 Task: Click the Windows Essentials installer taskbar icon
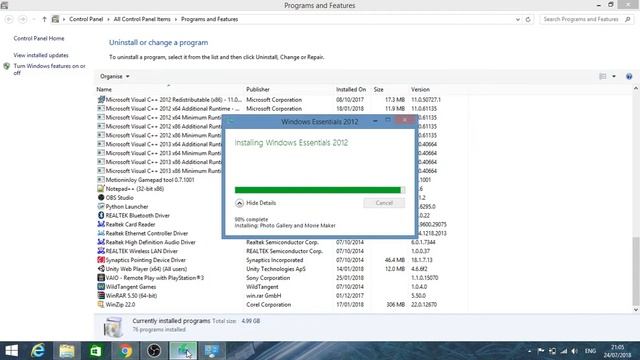pyautogui.click(x=183, y=351)
